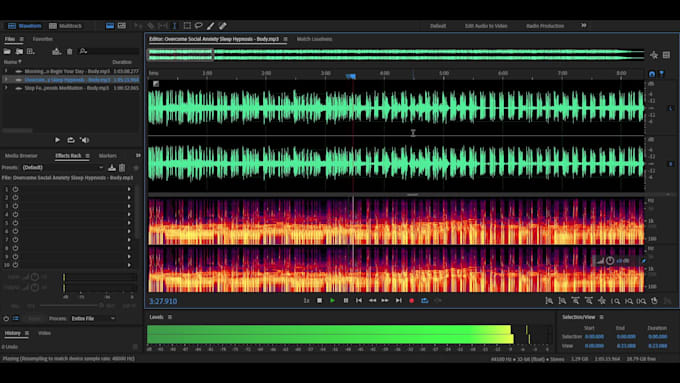Open the New File dropdown icon
Screen dimensions: 680x383
[30, 52]
